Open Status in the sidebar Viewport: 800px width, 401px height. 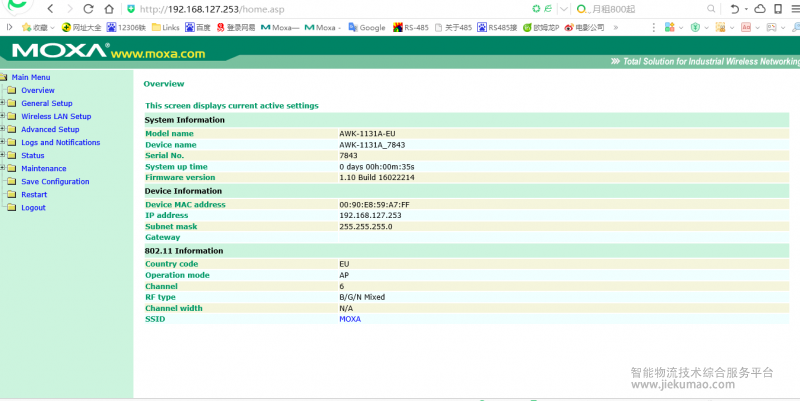(x=33, y=156)
